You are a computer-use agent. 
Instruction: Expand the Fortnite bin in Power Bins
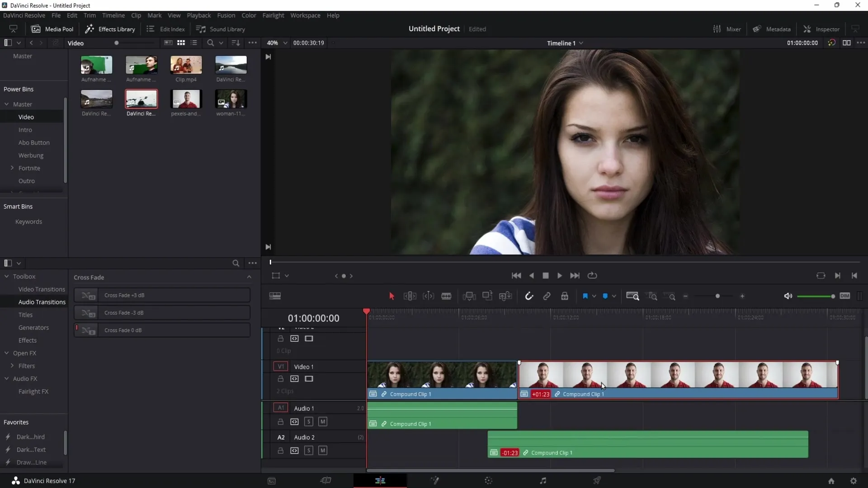pos(13,168)
